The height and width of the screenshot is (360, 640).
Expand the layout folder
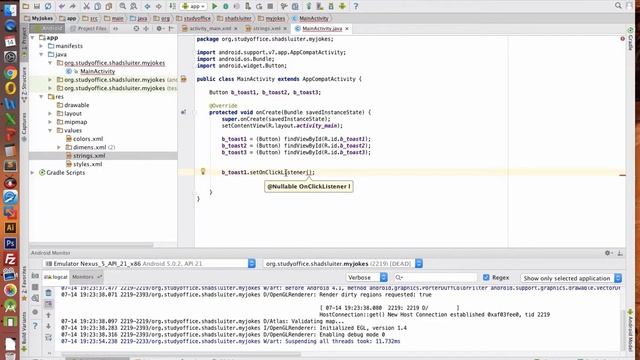(50, 113)
